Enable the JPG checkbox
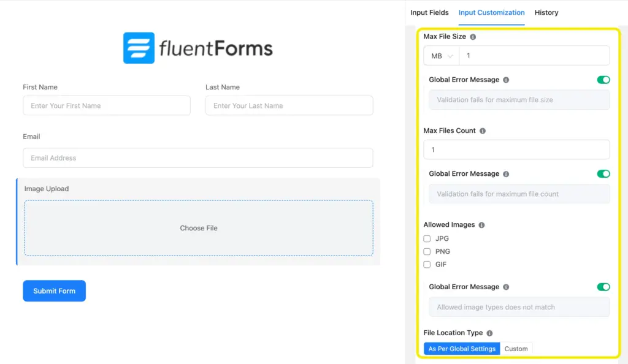This screenshot has width=628, height=364. [x=427, y=239]
